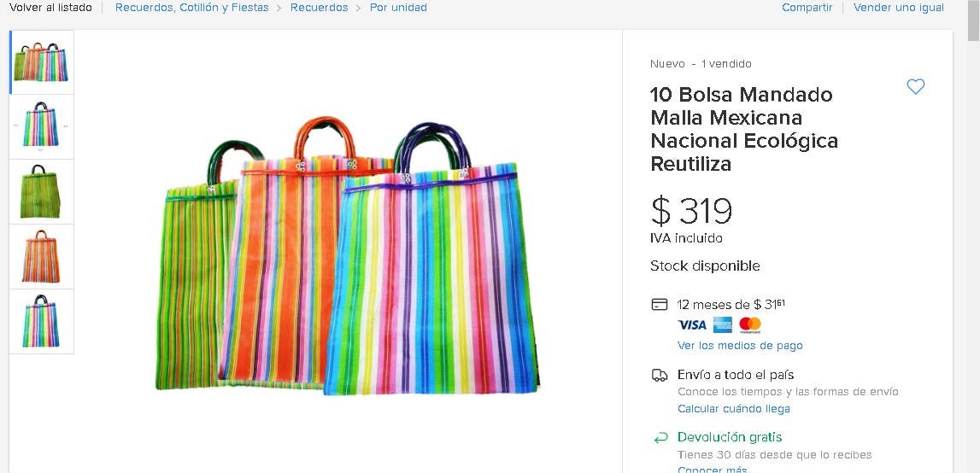Go to Recuerdos, Cotillón y Fiestas category
Viewport: 980px width, 473px height.
[x=191, y=8]
